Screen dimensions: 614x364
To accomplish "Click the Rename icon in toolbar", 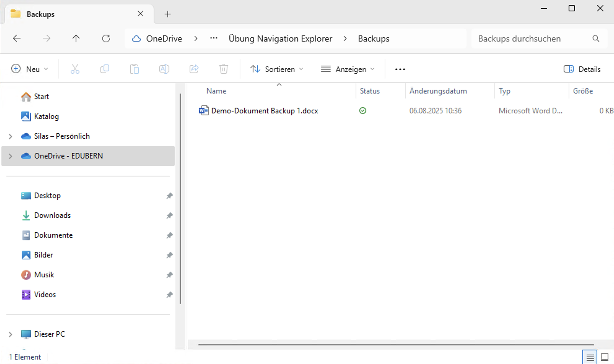I will (x=164, y=69).
